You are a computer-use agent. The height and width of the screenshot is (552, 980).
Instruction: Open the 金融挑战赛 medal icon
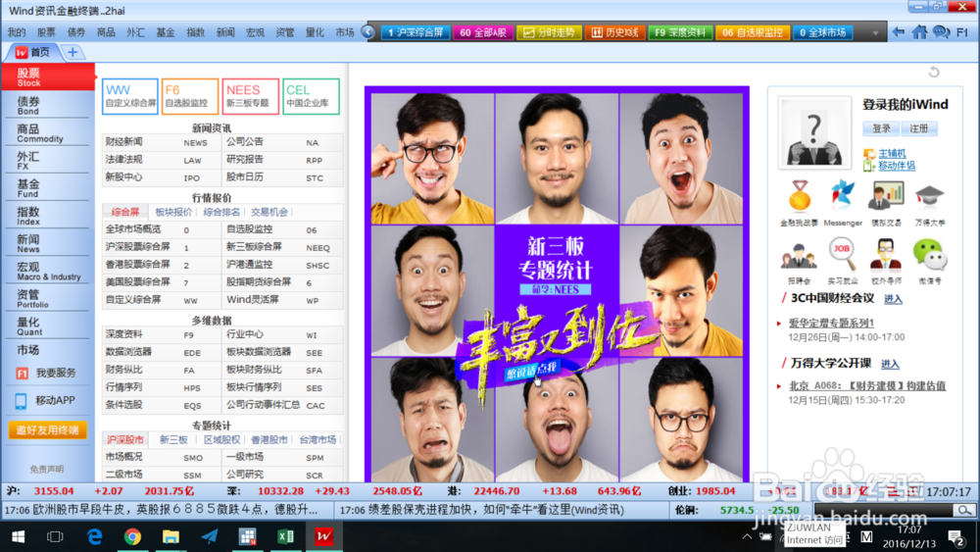799,196
